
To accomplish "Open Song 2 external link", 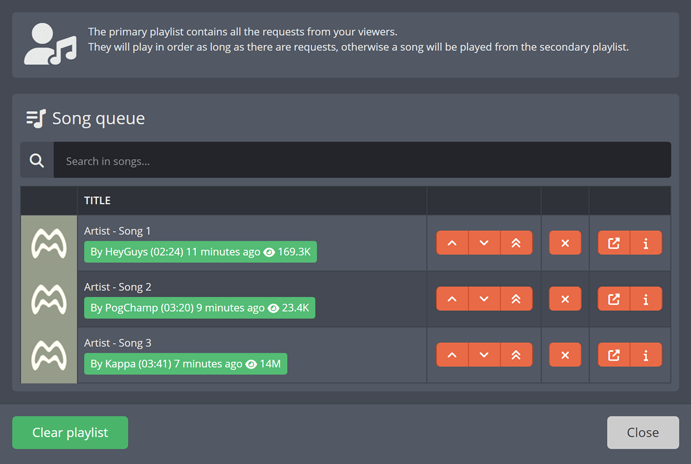I will (x=614, y=299).
